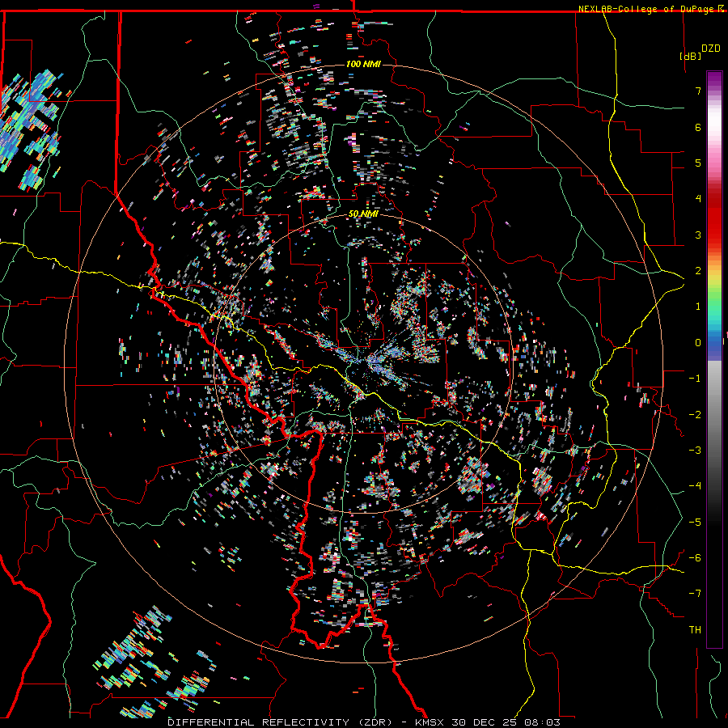The image size is (728, 728).
Task: Click the [dB] unit label
Action: point(691,56)
